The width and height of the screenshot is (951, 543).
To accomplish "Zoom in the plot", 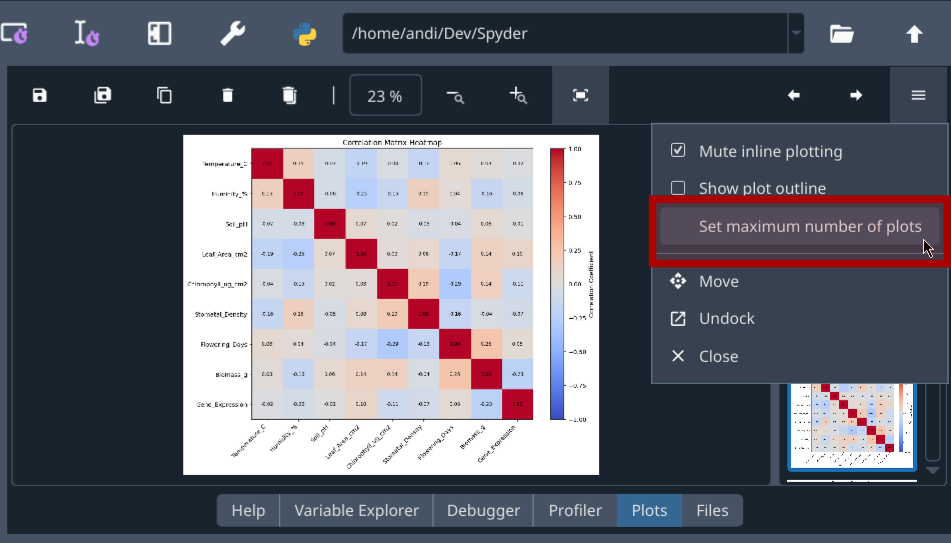I will (518, 95).
